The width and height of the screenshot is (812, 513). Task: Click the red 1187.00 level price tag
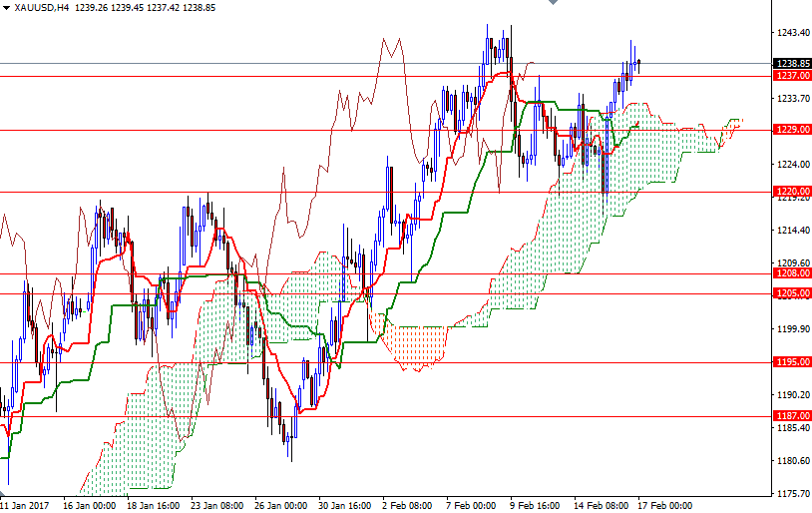coord(792,416)
